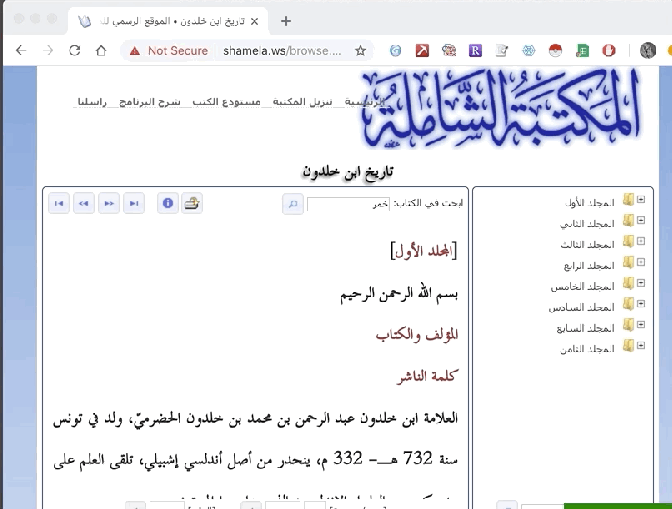The height and width of the screenshot is (509, 672).
Task: Click the search-in-book text field
Action: point(347,204)
